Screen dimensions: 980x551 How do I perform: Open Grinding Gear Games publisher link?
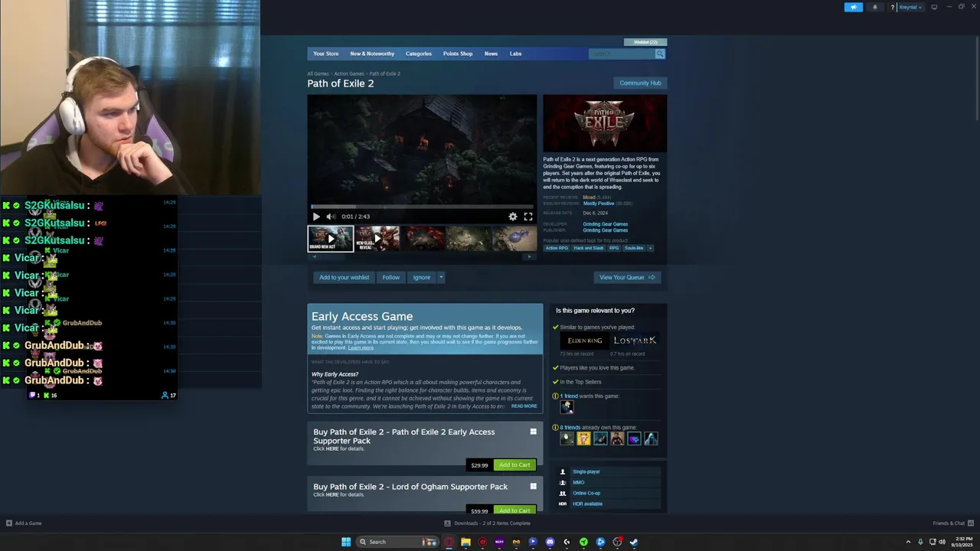[605, 230]
